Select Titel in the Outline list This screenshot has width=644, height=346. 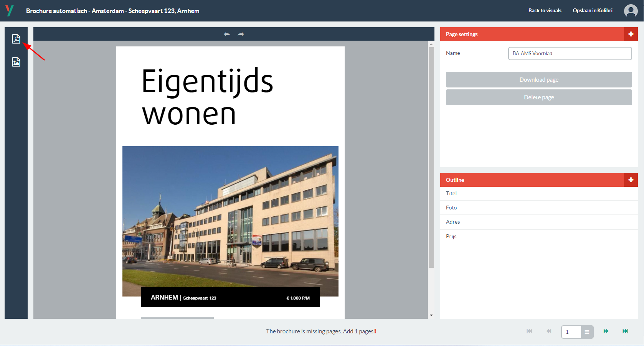[539, 193]
